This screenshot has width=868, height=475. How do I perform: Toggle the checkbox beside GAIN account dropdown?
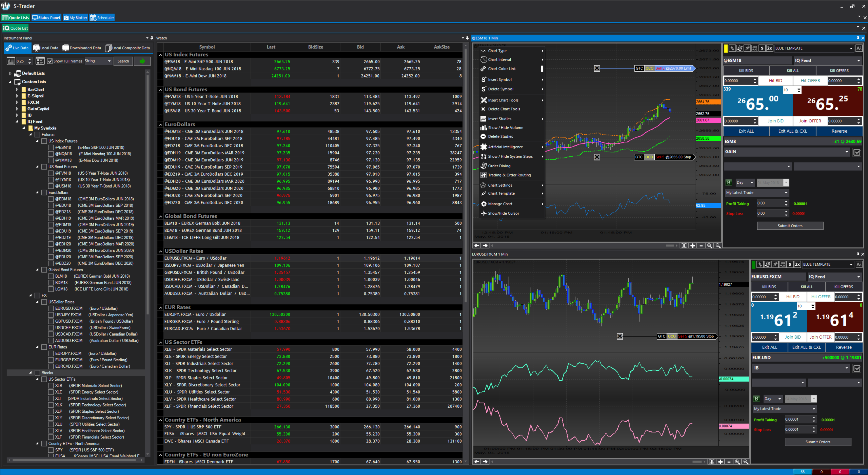[857, 152]
